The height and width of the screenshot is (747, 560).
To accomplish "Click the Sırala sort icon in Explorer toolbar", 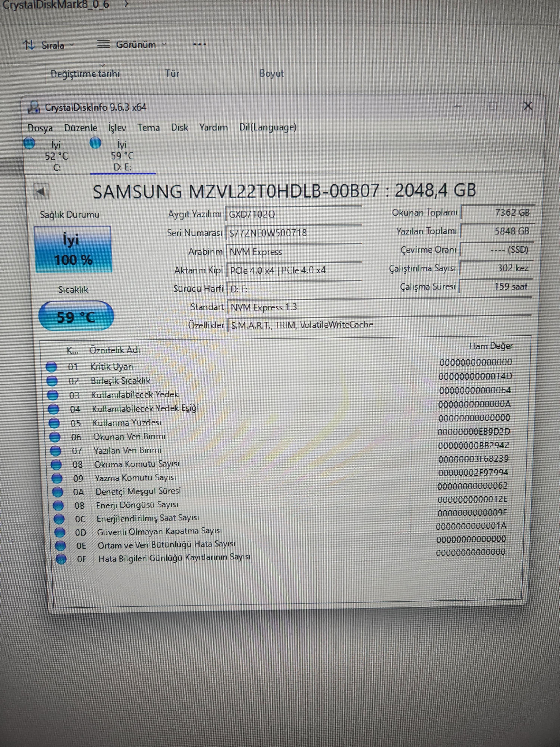I will [29, 45].
